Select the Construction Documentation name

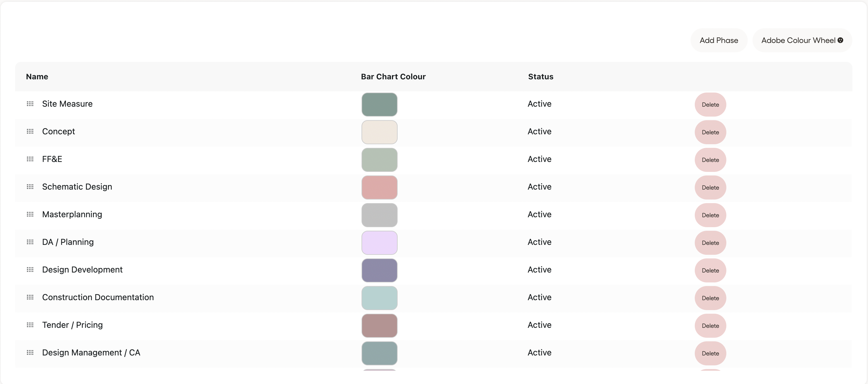click(x=98, y=297)
